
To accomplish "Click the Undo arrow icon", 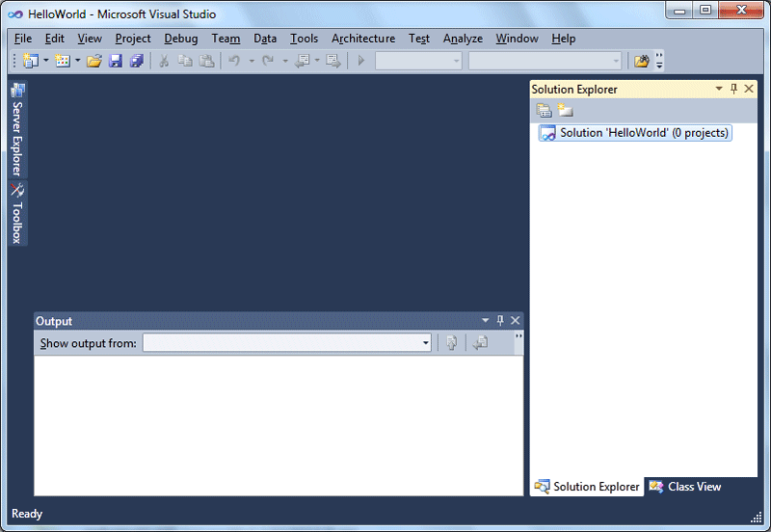I will [234, 61].
